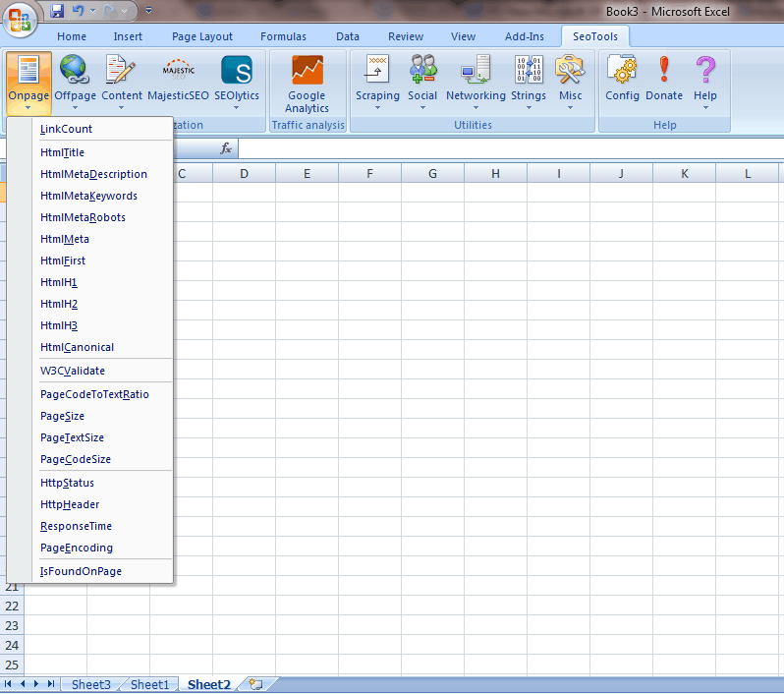Viewport: 784px width, 694px height.
Task: Switch to the Sheet1 worksheet tab
Action: pyautogui.click(x=149, y=684)
